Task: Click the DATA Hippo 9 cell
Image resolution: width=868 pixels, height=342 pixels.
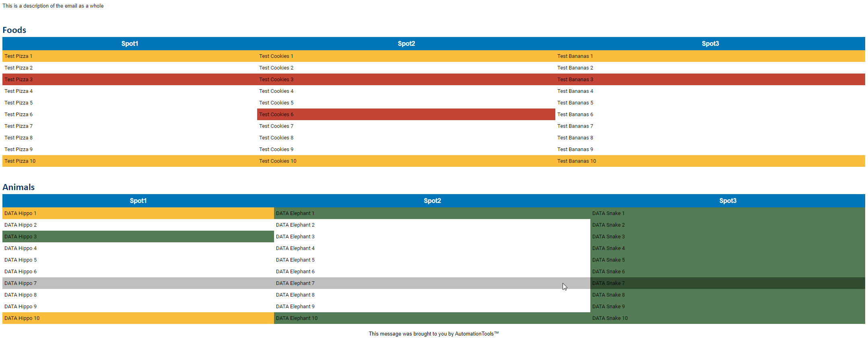Action: click(x=138, y=307)
